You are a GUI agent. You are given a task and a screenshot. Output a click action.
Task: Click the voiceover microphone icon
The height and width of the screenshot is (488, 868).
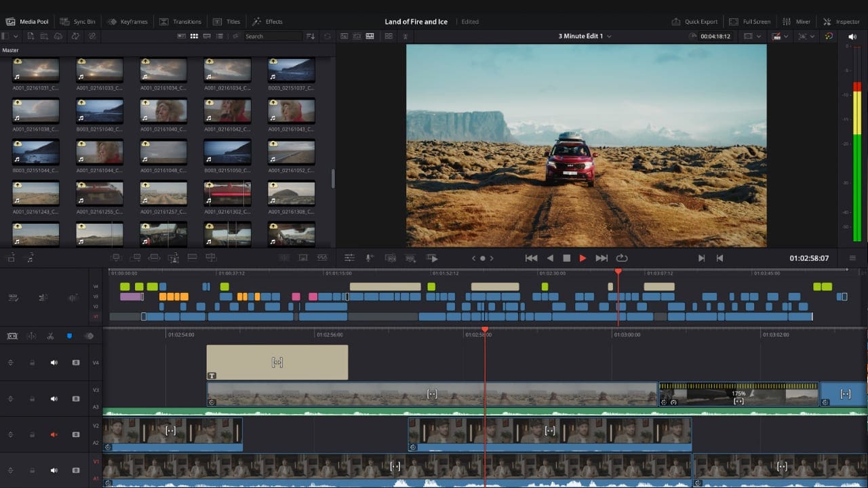370,258
